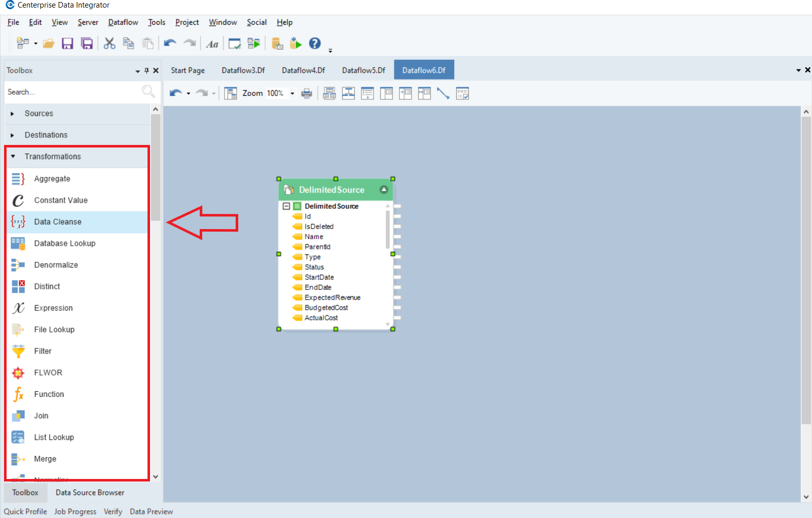Collapse the DelimitedSource tree node box
The width and height of the screenshot is (812, 518).
click(x=286, y=206)
